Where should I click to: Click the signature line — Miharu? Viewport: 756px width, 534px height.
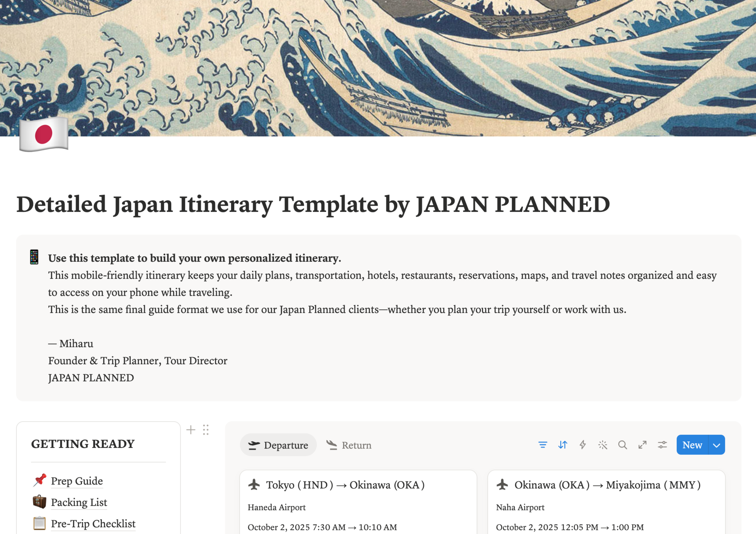(71, 343)
